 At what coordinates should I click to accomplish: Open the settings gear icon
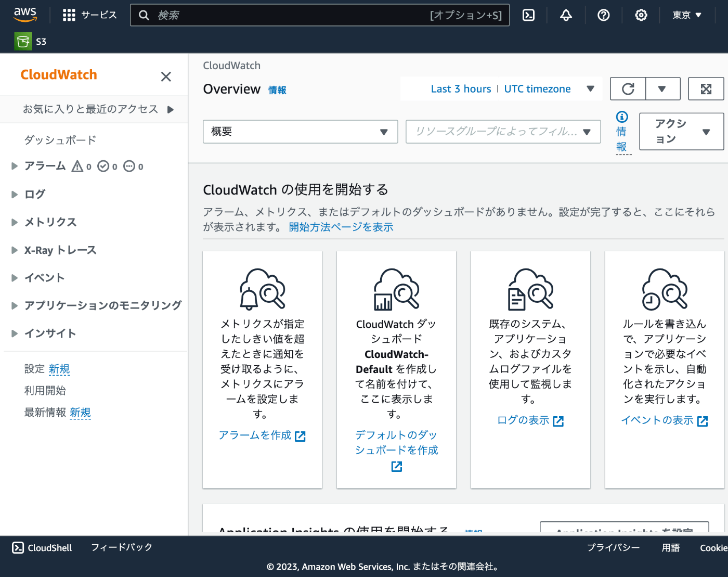pos(641,15)
